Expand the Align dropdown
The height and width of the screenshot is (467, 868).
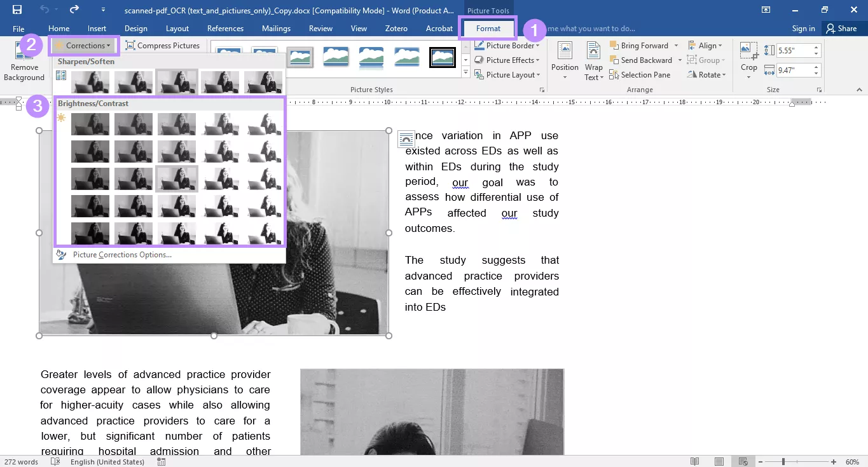tap(706, 45)
